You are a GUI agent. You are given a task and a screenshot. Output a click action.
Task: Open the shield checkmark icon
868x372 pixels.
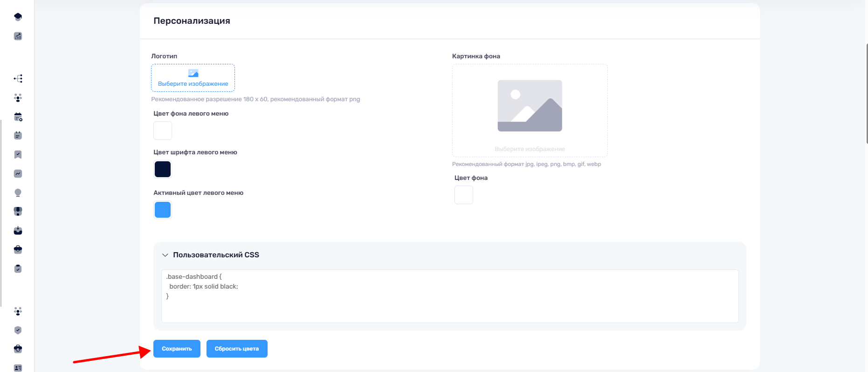click(18, 331)
